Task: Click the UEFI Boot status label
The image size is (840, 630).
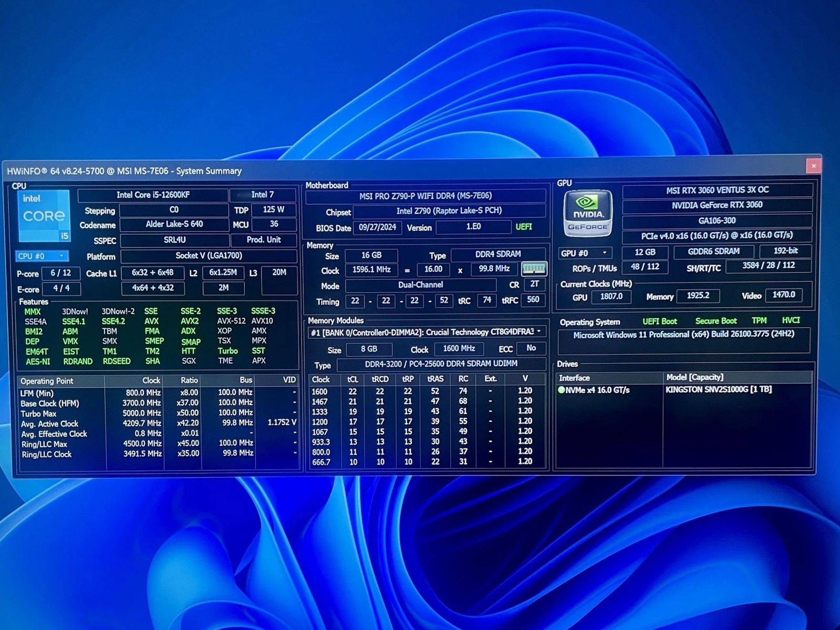Action: [x=660, y=321]
